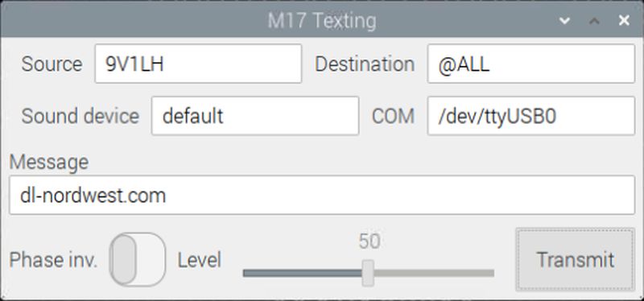Click the M17 Texting title bar
The image size is (644, 301).
point(322,21)
